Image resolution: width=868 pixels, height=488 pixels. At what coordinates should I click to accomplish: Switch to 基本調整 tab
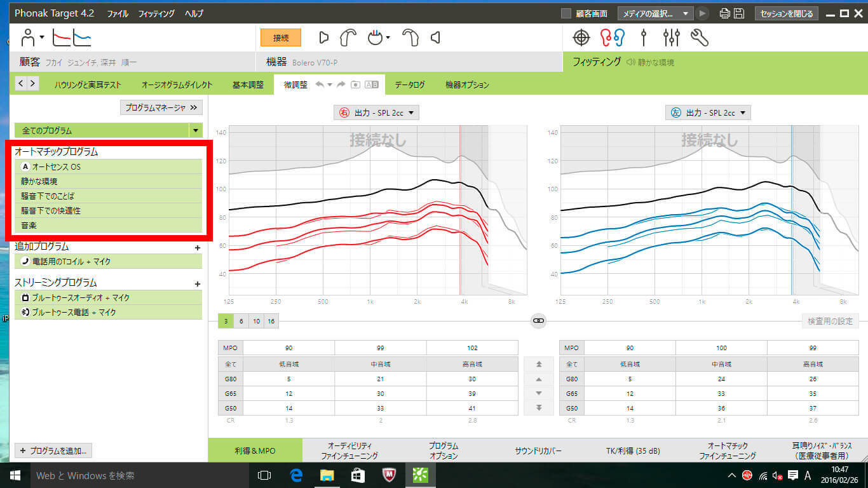(247, 85)
